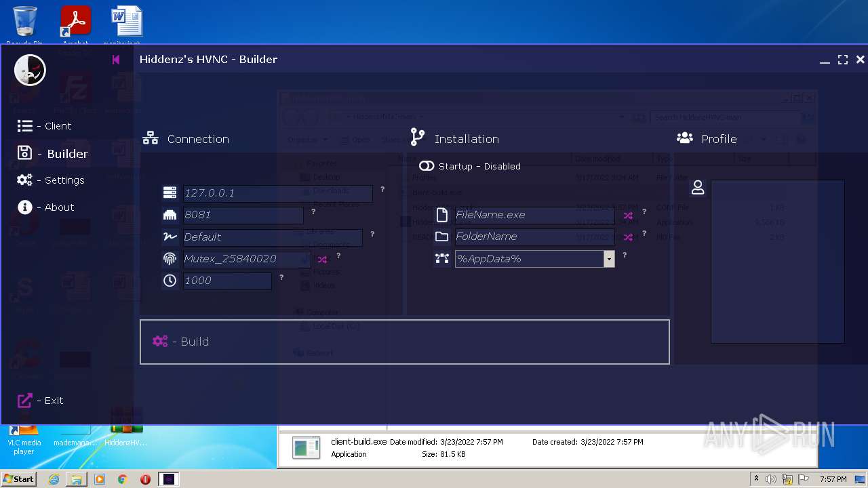Click the help question mark for the port
The width and height of the screenshot is (868, 488).
313,212
